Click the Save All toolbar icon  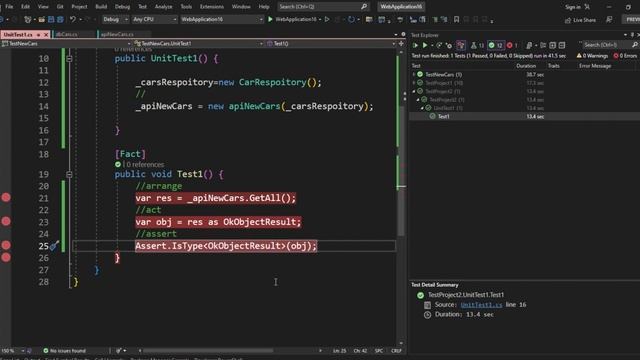(x=60, y=19)
